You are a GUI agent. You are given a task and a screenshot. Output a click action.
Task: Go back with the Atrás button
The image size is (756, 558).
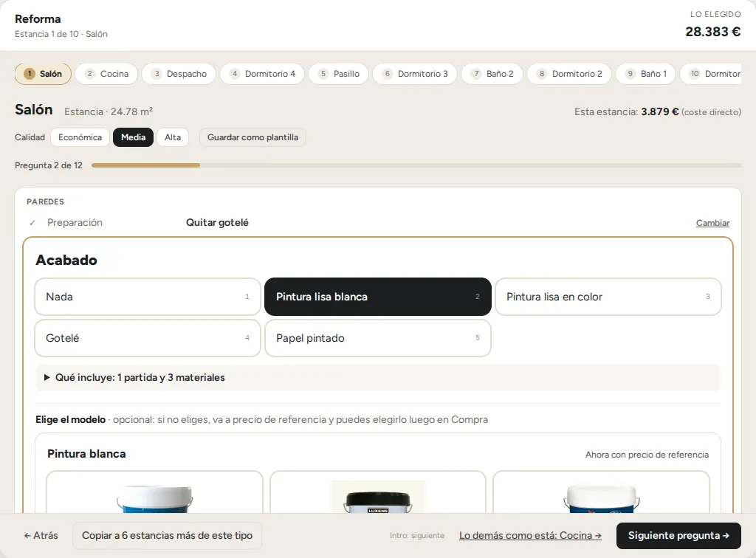point(41,535)
